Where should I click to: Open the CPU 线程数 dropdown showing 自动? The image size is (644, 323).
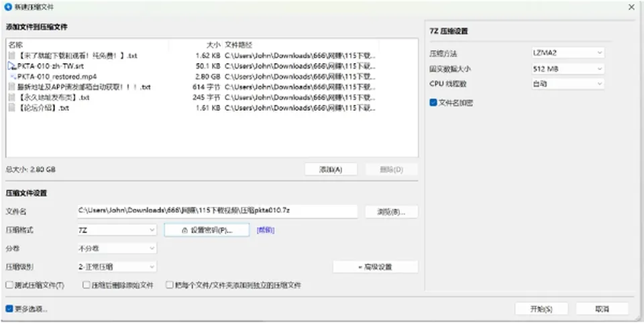[x=568, y=84]
